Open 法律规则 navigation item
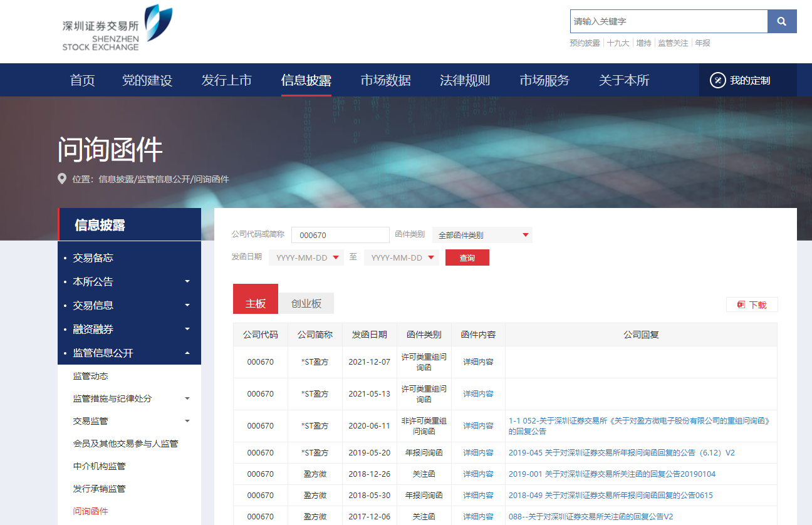812x525 pixels. pyautogui.click(x=465, y=80)
